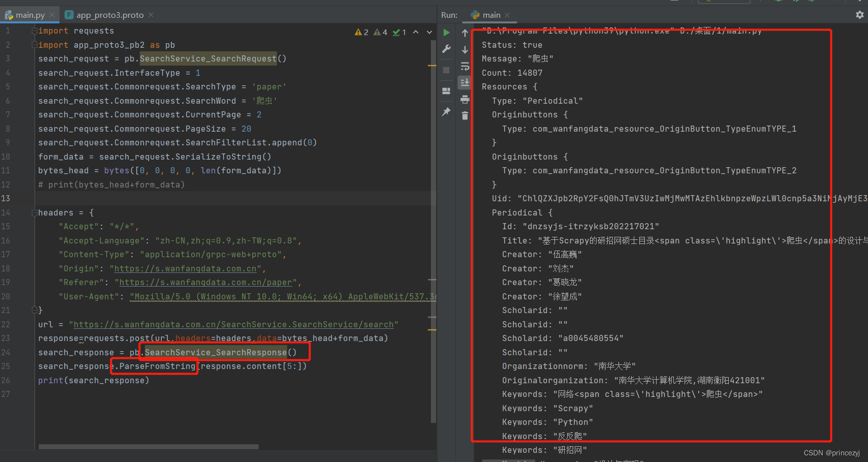This screenshot has height=462, width=868.
Task: Click 'Count: 14807' output line
Action: pos(512,73)
